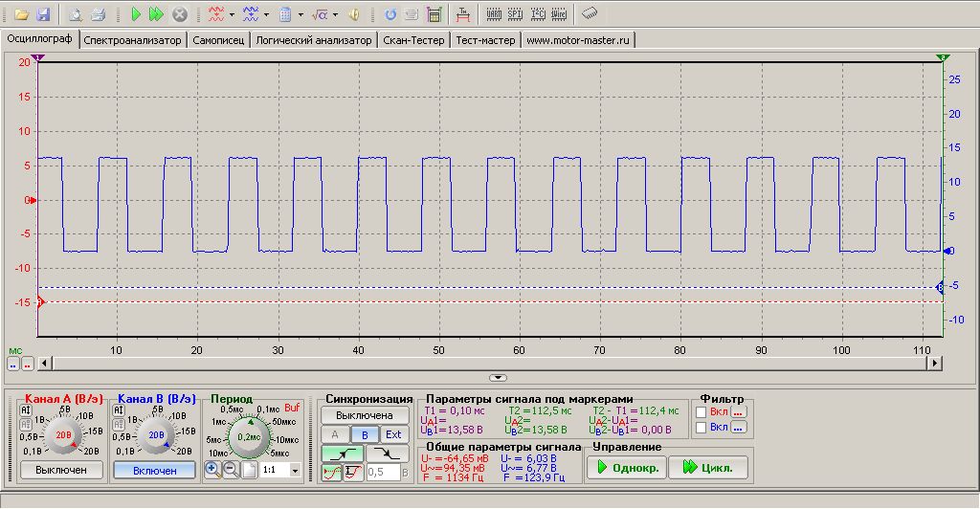Toggle Channel A auto-range icon
This screenshot has width=980, height=509.
click(x=26, y=410)
